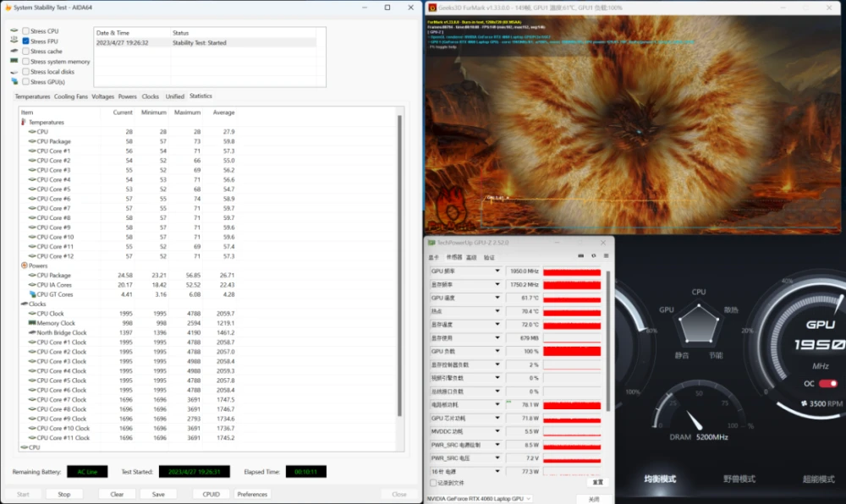Click the Save button
The width and height of the screenshot is (846, 504).
click(x=158, y=495)
